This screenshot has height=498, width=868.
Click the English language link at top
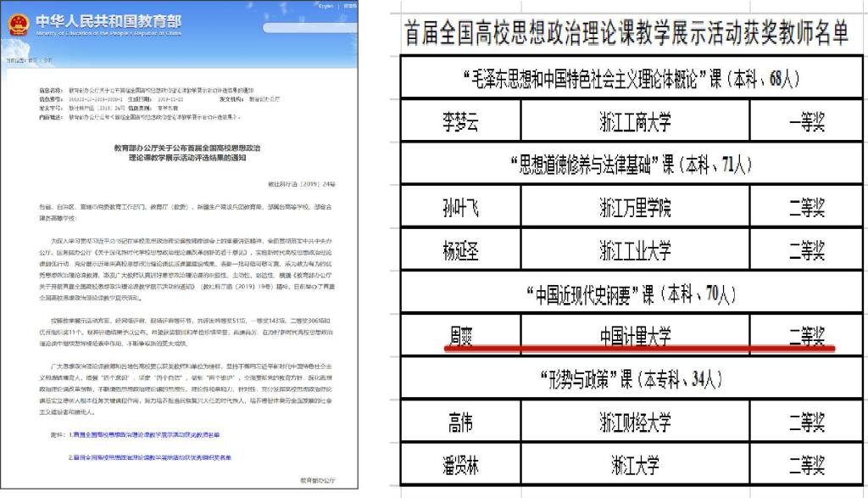pos(325,5)
